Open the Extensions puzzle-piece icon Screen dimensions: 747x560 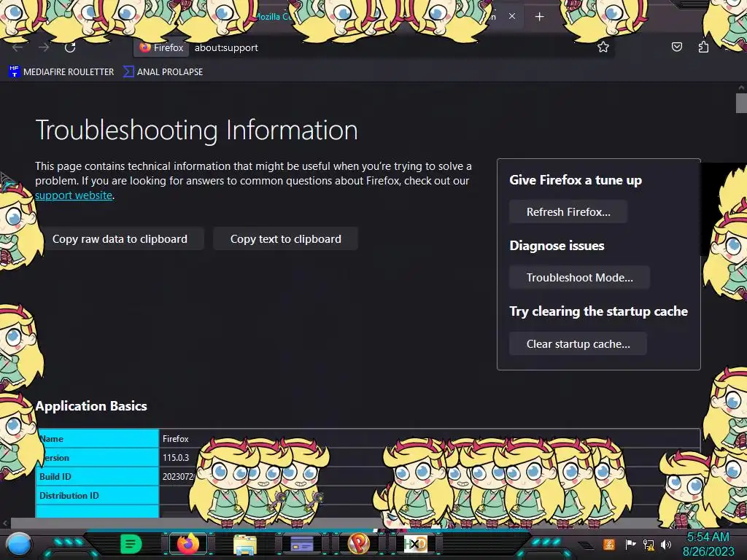703,47
